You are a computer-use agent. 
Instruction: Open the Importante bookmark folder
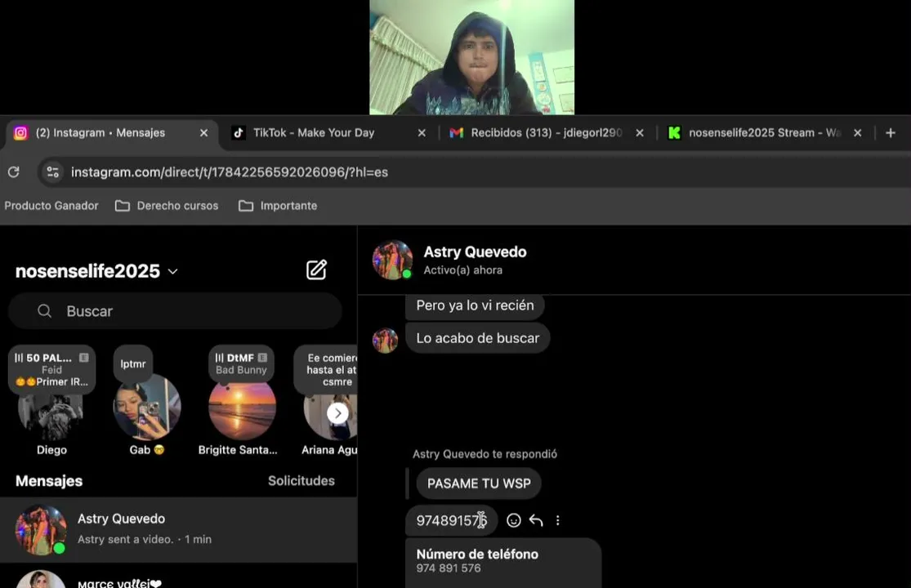tap(278, 206)
